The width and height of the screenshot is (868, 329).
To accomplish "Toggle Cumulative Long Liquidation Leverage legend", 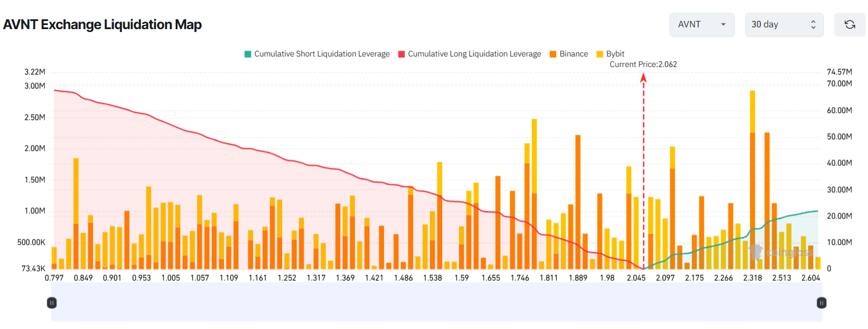I will coord(474,54).
